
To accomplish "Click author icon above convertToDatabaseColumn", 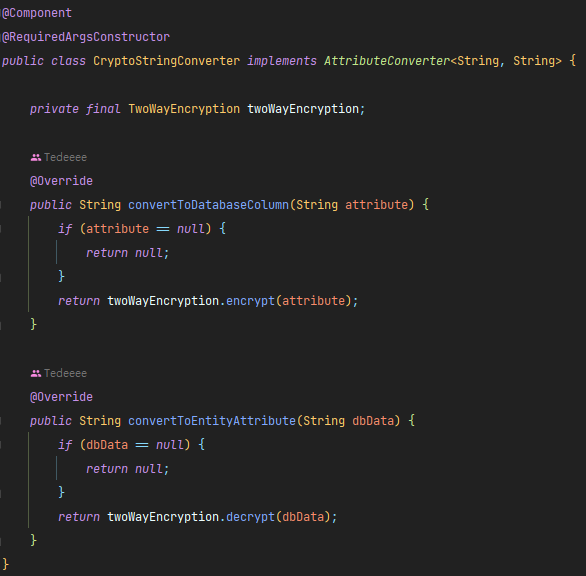I will pyautogui.click(x=36, y=157).
